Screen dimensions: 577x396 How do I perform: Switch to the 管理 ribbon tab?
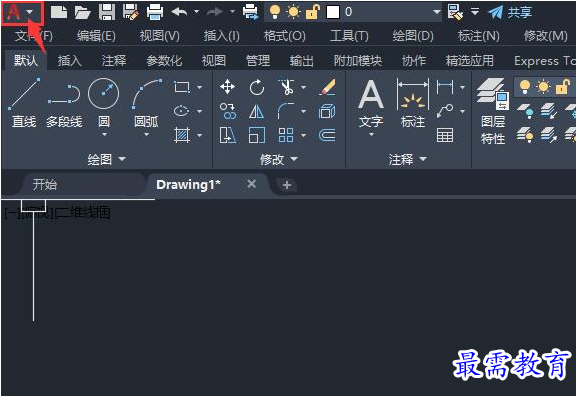258,60
